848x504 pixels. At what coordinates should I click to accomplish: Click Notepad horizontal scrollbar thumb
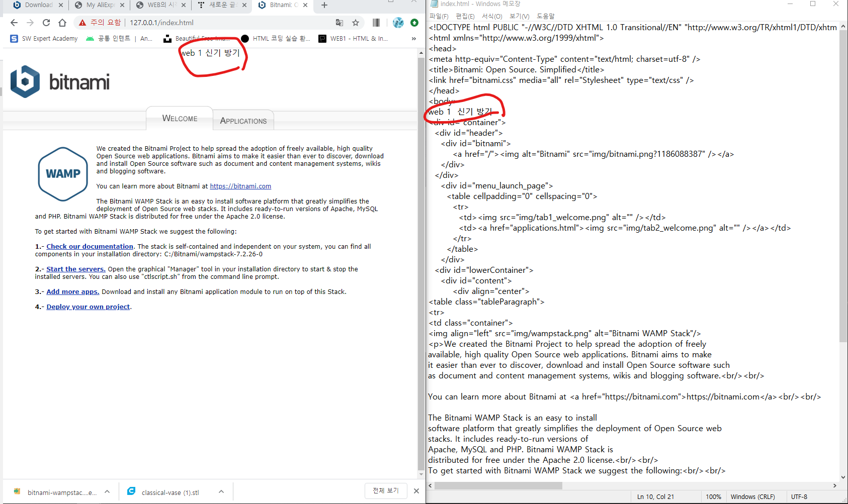[x=498, y=485]
